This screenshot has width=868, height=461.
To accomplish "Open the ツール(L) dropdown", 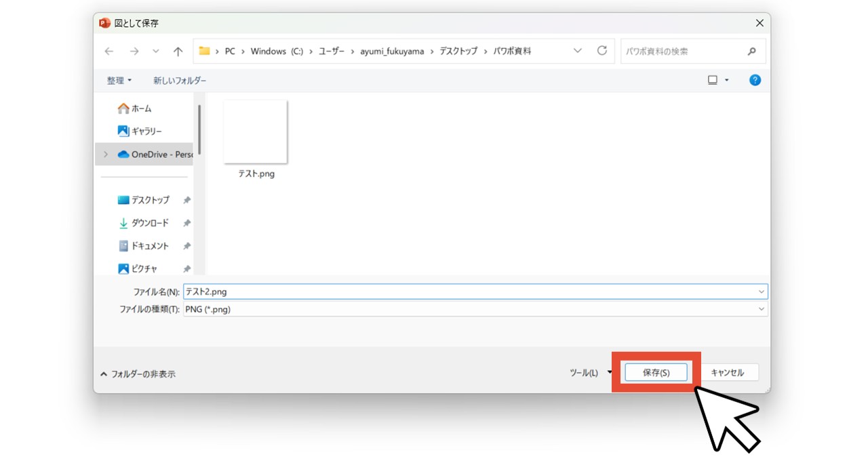I will [x=591, y=373].
